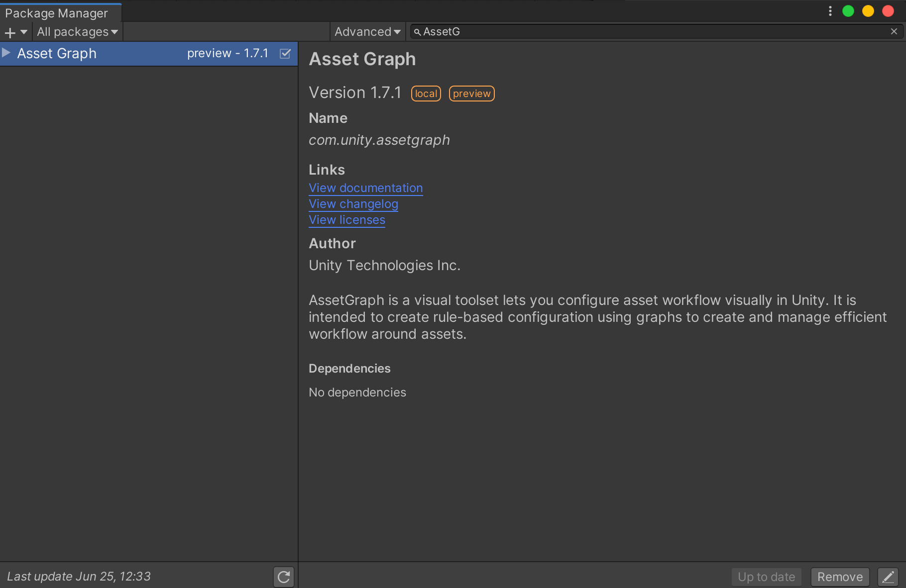
Task: Click the installed checkmark on Asset Graph row
Action: [x=285, y=53]
